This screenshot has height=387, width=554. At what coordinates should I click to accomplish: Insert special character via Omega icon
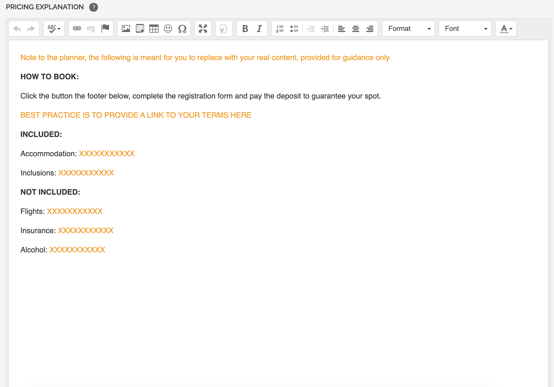pyautogui.click(x=182, y=29)
